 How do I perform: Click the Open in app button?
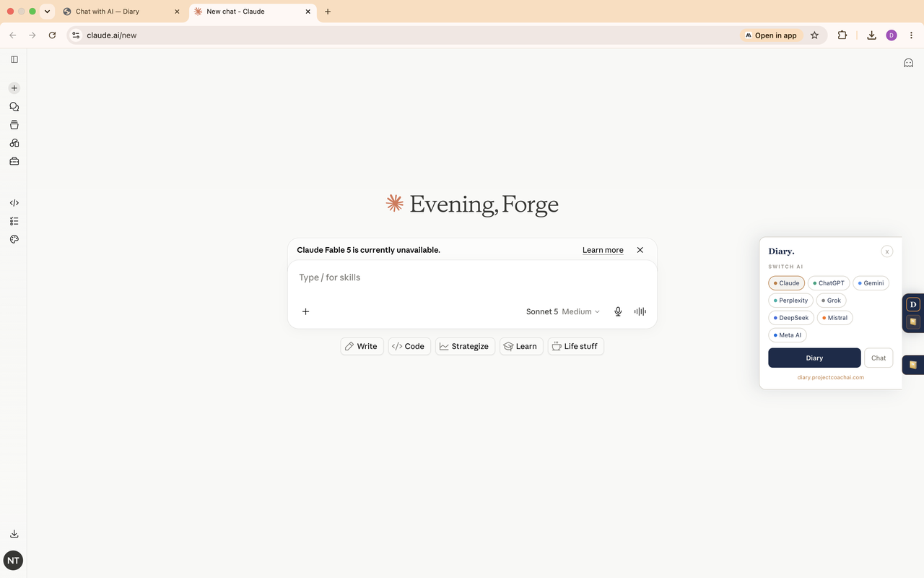pyautogui.click(x=771, y=35)
